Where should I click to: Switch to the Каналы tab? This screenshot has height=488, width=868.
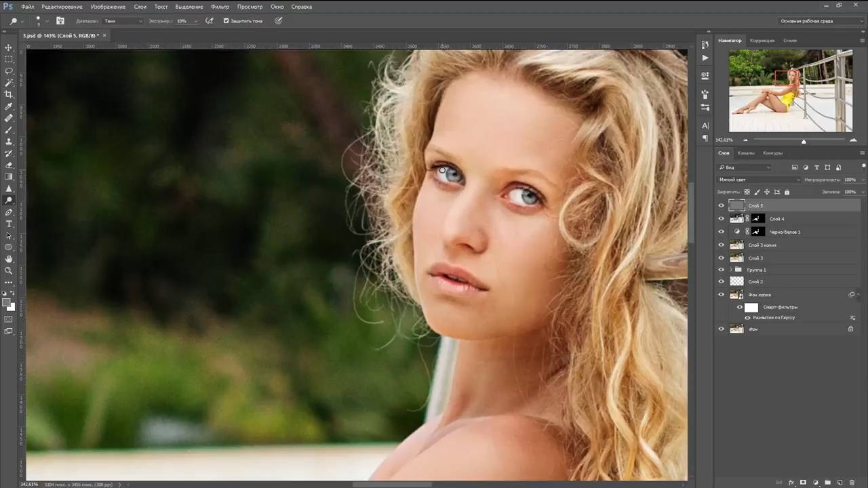point(746,153)
